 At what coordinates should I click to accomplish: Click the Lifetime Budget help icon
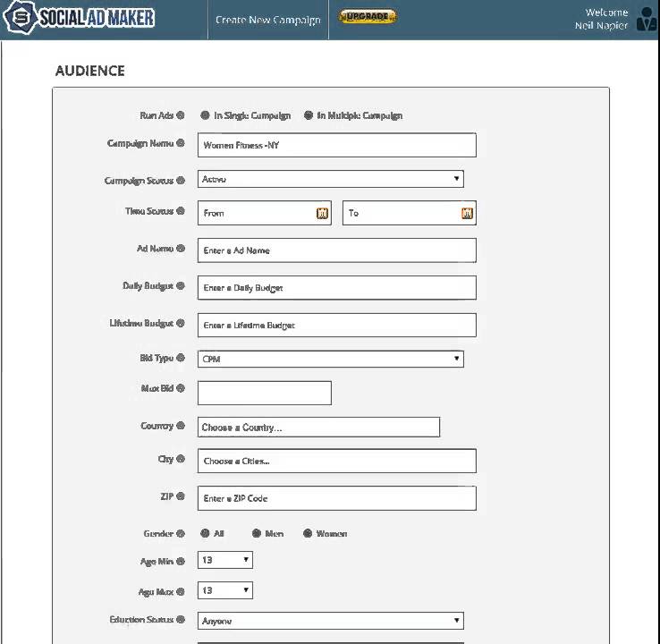click(x=181, y=323)
